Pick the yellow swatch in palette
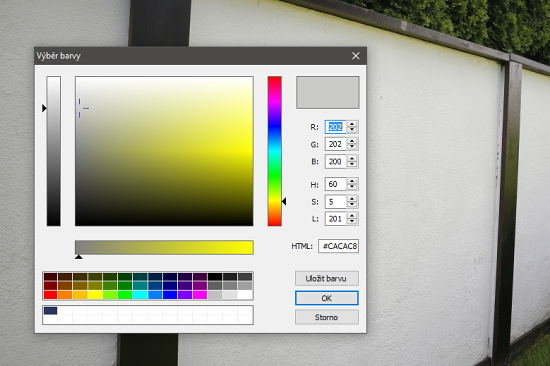The width and height of the screenshot is (550, 366). pos(95,295)
